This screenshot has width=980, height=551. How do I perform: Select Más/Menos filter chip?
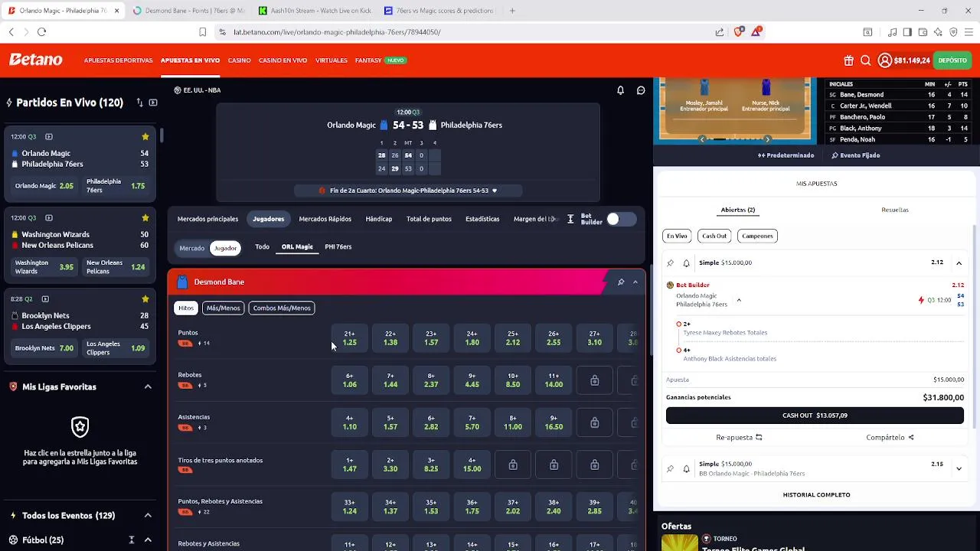tap(223, 308)
